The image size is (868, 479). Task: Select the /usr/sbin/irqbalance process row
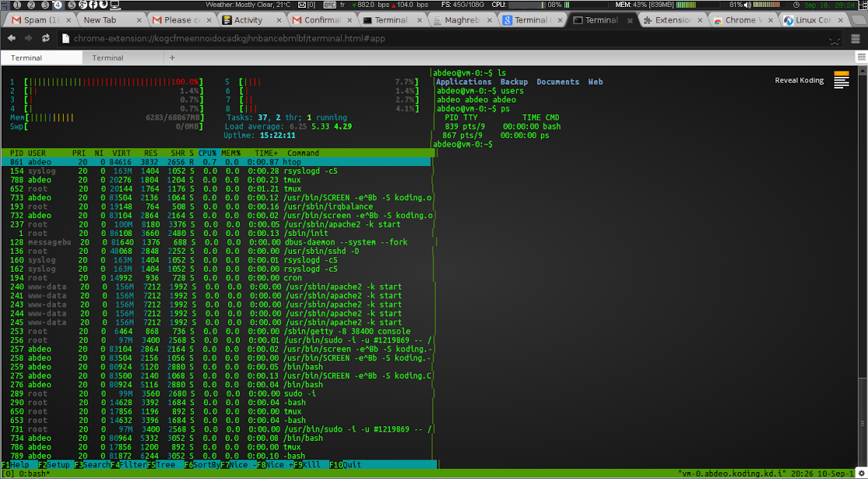tap(216, 207)
